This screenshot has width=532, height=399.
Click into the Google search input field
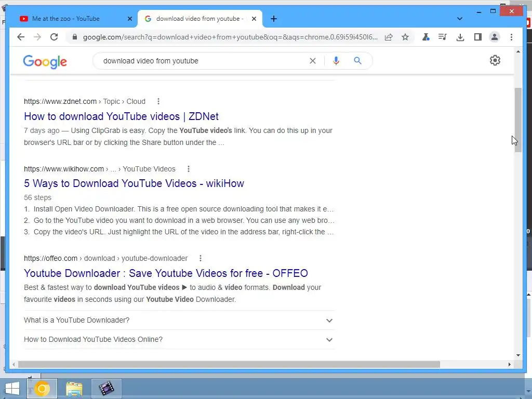tap(204, 61)
